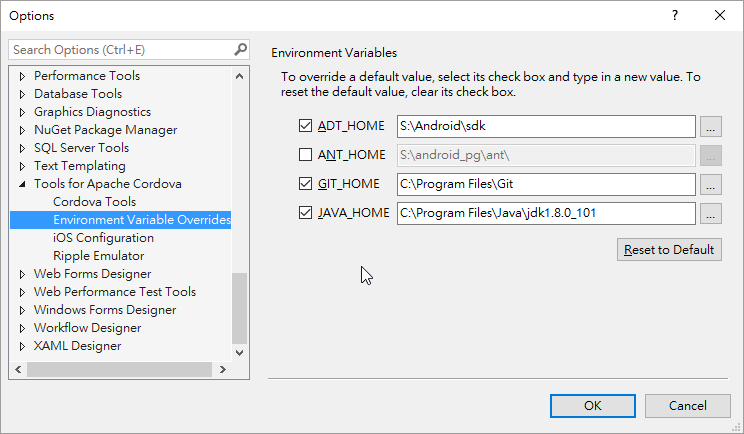This screenshot has width=744, height=434.
Task: Expand the XAML Designer node
Action: coord(23,346)
